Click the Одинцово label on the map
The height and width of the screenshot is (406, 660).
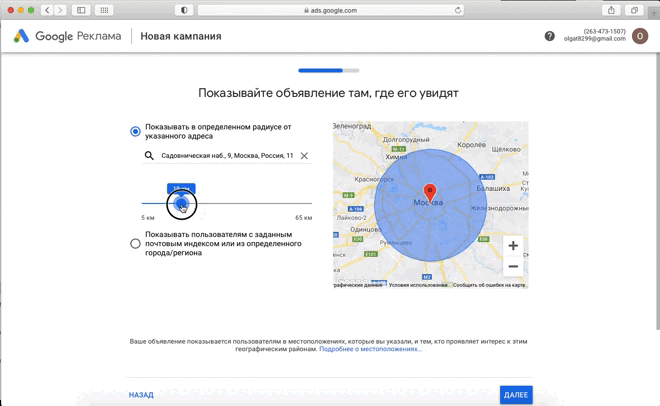(x=365, y=230)
